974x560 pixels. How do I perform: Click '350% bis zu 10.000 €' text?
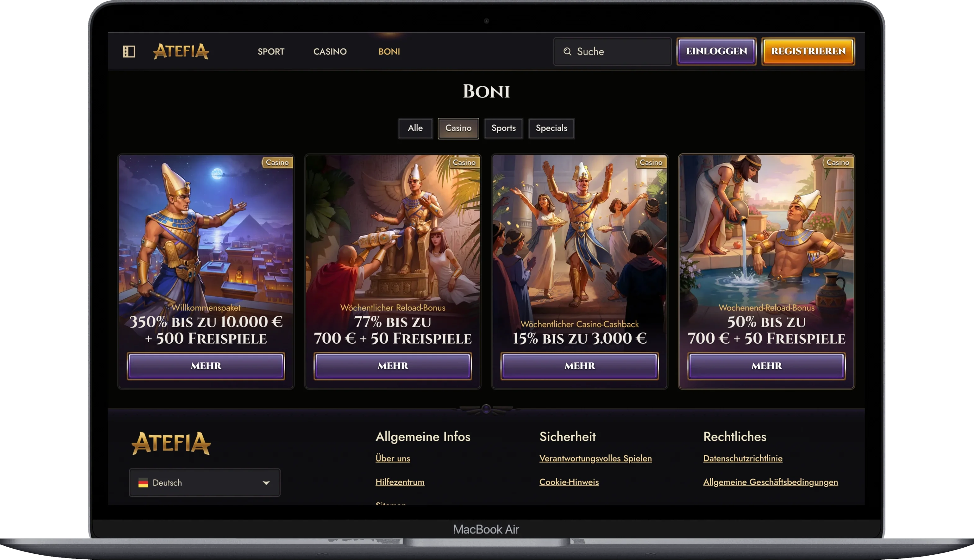click(206, 322)
